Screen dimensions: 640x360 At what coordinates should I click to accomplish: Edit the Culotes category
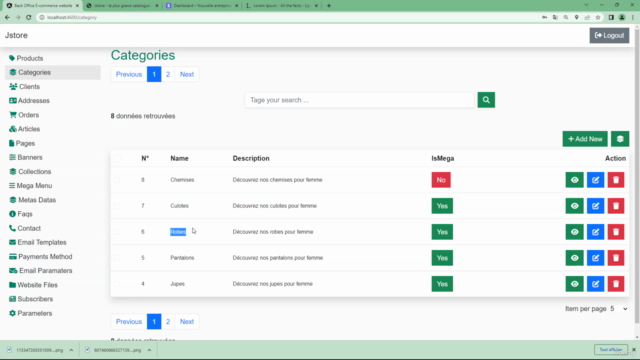coord(596,206)
